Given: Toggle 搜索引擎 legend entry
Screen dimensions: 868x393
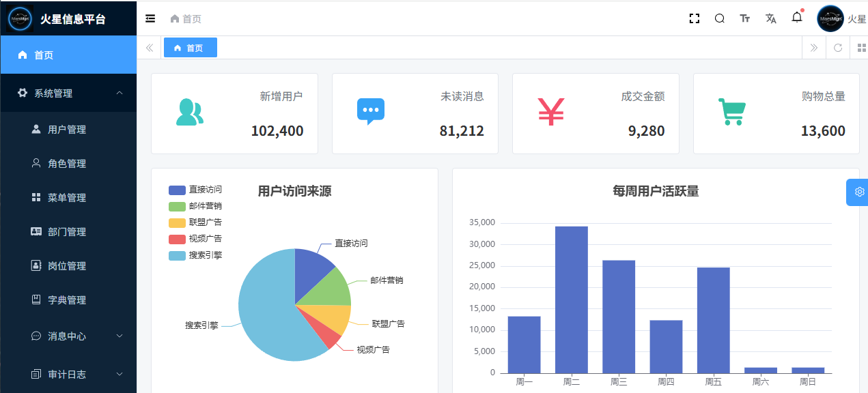Looking at the screenshot, I should pos(195,255).
